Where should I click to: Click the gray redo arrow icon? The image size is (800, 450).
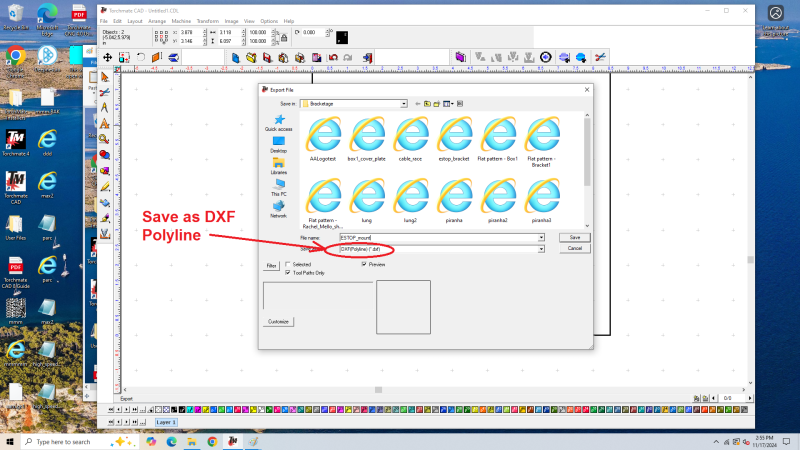tap(348, 57)
